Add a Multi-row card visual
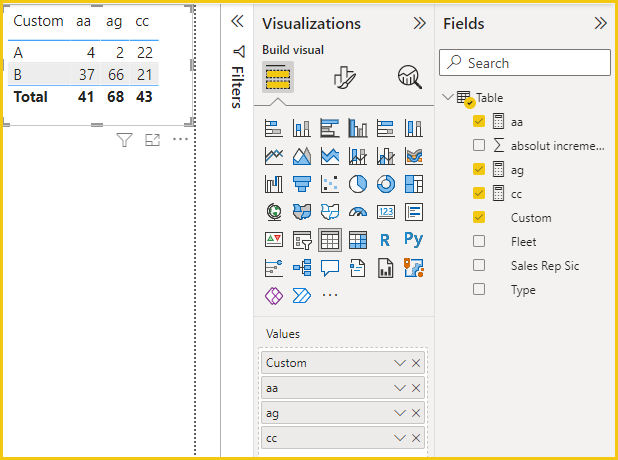The height and width of the screenshot is (460, 618). click(x=414, y=212)
